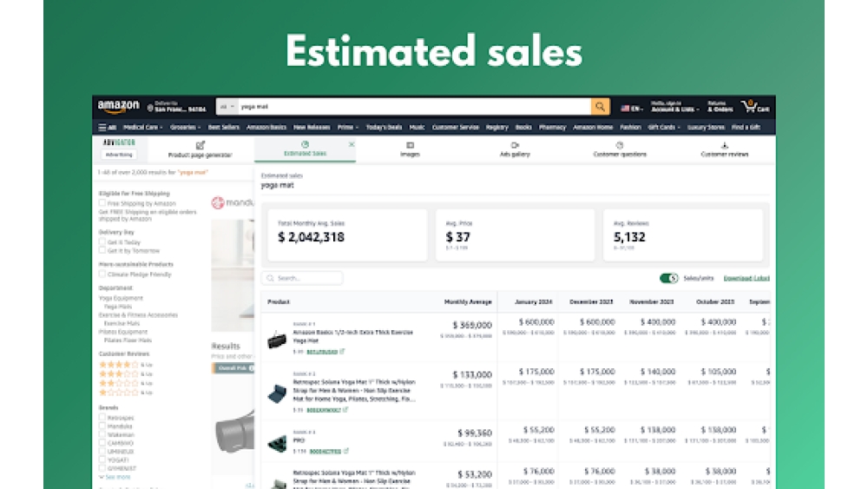
Task: Click the delivery location pin
Action: coord(150,108)
